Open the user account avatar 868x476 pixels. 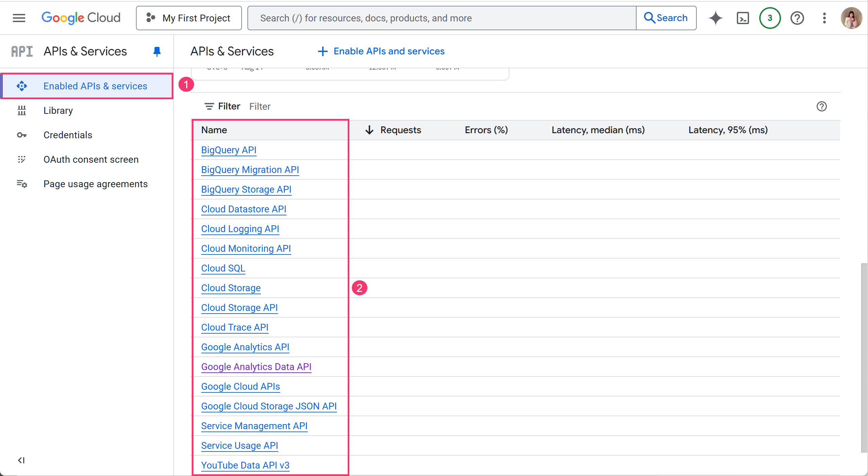pyautogui.click(x=851, y=18)
